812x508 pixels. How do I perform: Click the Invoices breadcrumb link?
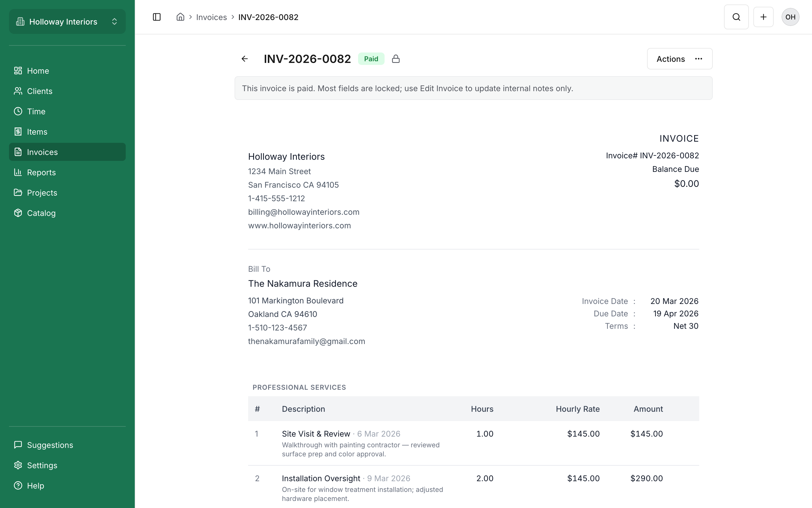211,17
